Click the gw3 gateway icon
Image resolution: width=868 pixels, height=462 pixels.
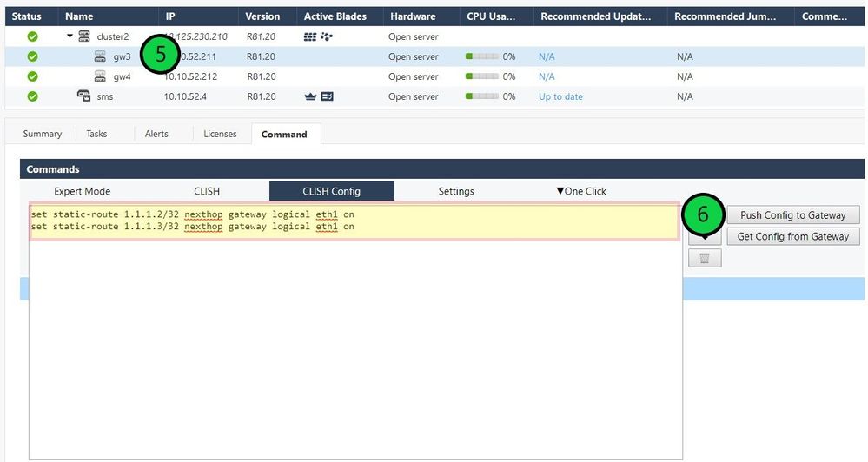point(101,56)
